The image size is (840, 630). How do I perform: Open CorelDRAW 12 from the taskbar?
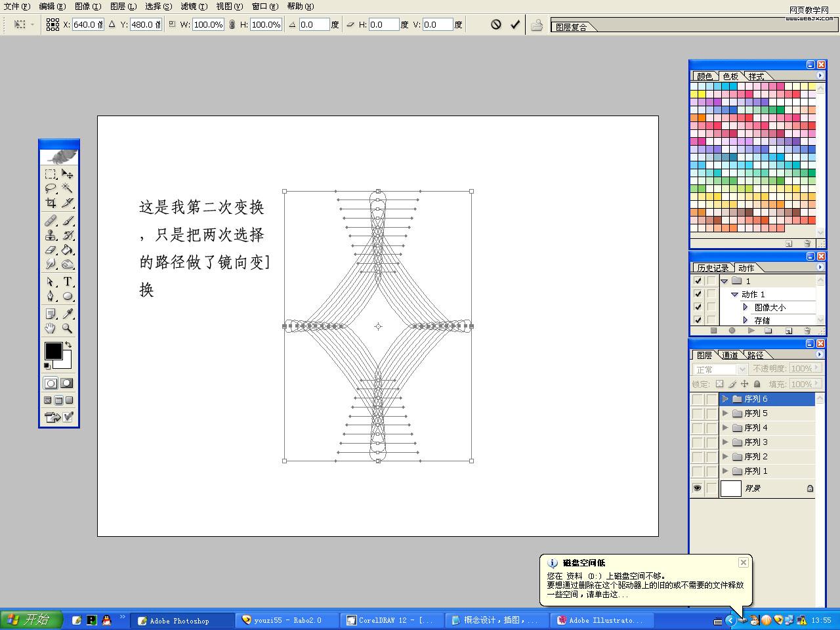(391, 620)
